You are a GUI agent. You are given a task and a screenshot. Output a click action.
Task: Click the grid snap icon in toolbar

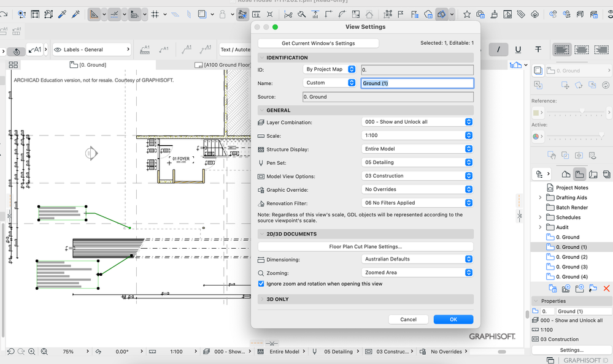(156, 14)
